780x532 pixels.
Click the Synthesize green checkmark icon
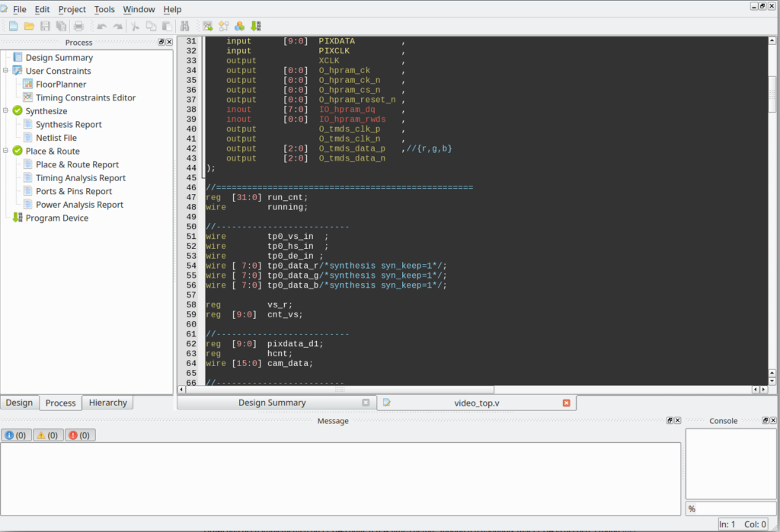(x=18, y=110)
